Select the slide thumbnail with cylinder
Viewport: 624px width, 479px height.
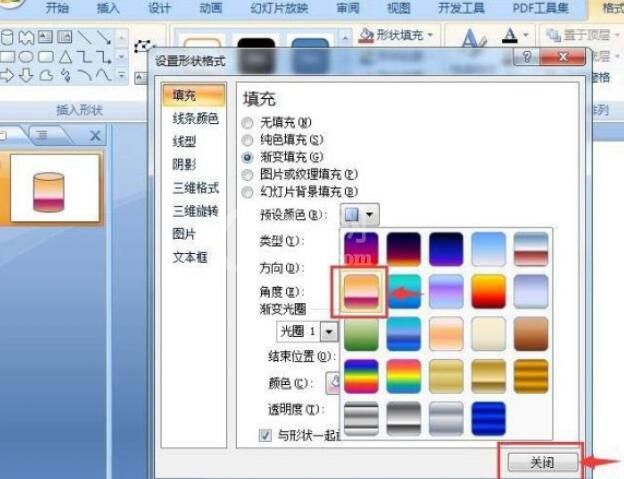(55, 188)
